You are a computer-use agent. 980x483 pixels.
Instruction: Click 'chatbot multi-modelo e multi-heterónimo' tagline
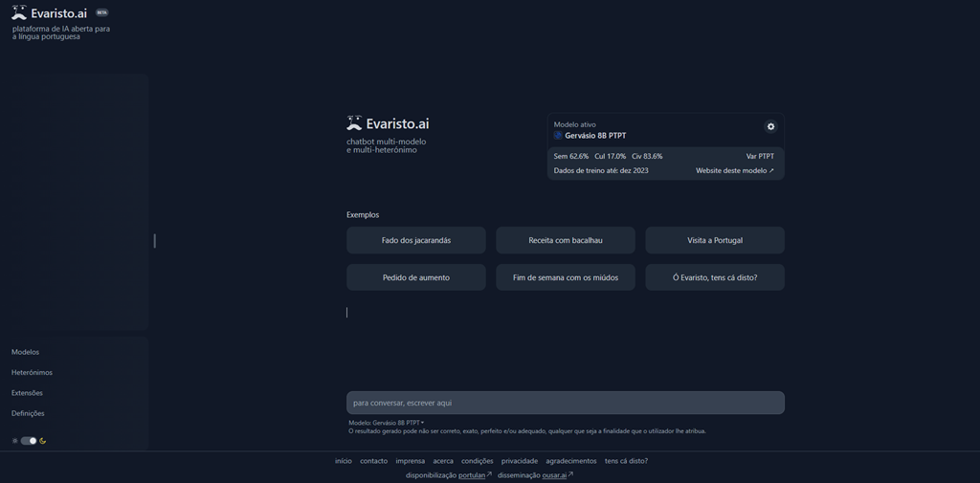click(387, 145)
